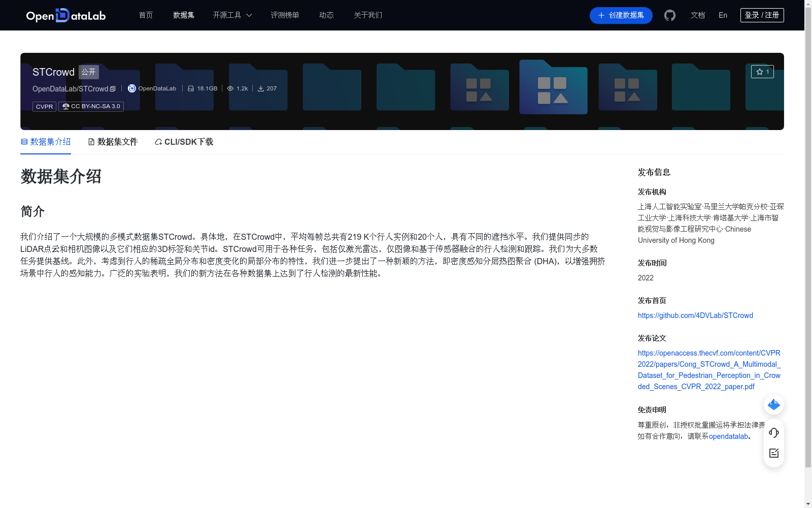This screenshot has height=508, width=812.
Task: Open 动态 navigation item
Action: (326, 15)
